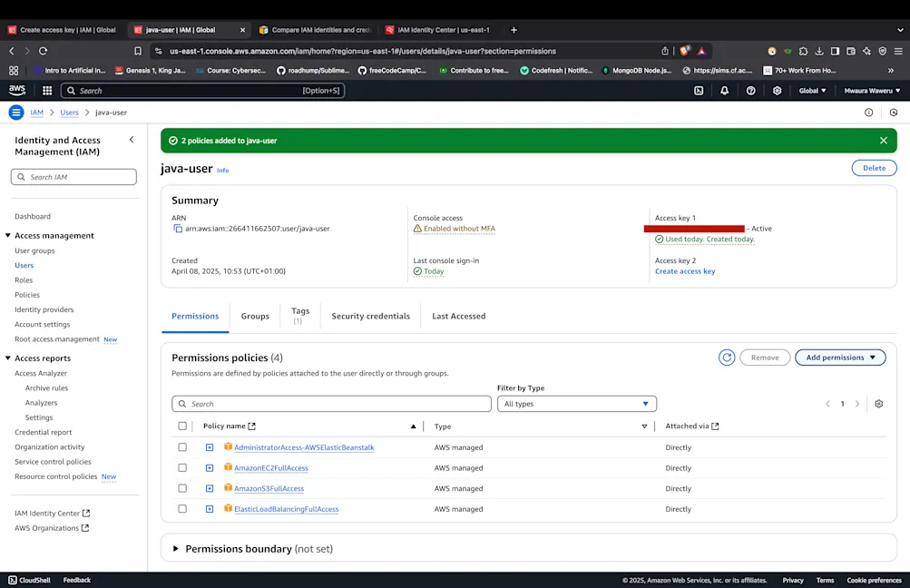
Task: Check the AmazonS3FullAccess policy checkbox
Action: (182, 488)
